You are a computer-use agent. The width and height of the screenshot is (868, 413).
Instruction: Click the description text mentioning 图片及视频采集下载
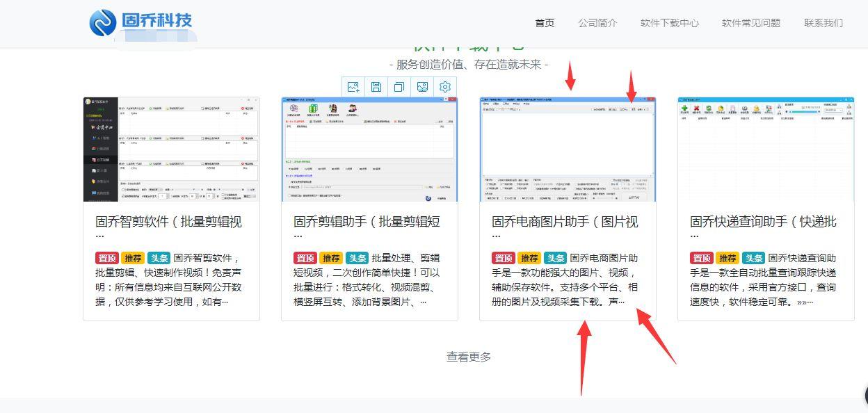click(x=565, y=280)
